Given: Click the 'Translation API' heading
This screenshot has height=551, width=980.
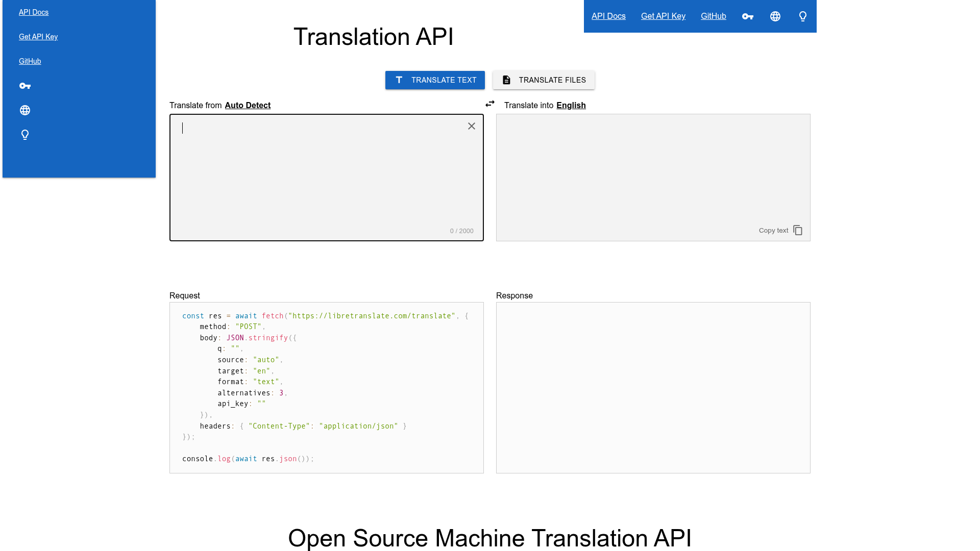Looking at the screenshot, I should pyautogui.click(x=374, y=37).
